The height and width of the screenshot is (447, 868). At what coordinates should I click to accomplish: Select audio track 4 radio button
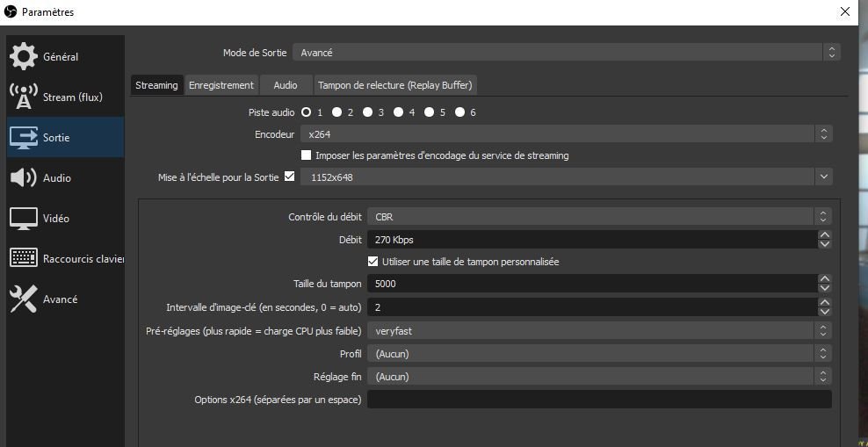point(398,112)
